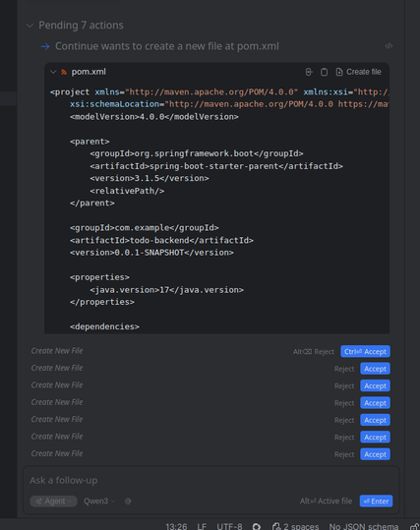Click the Copilot status bar icon
The image size is (420, 530).
point(257,527)
